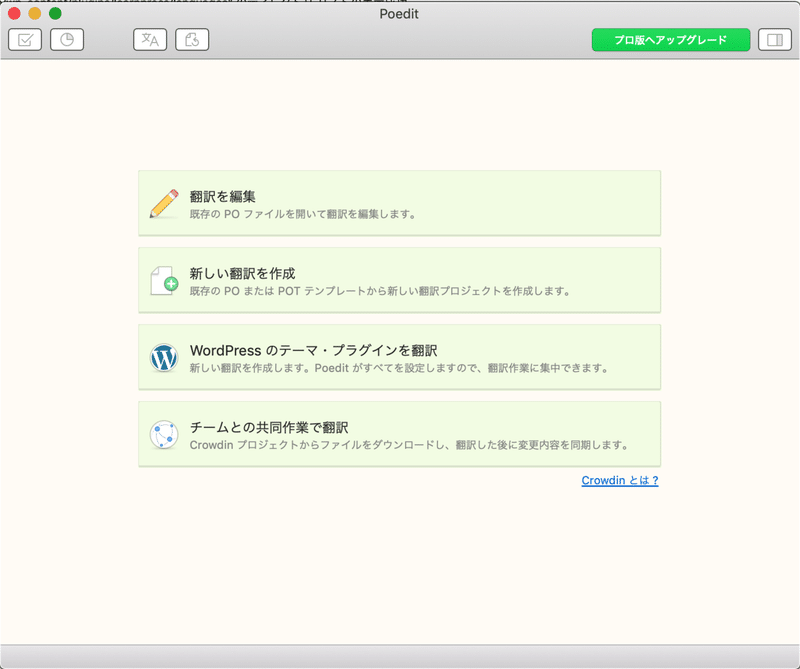Click the WordPress logo icon
Image resolution: width=800 pixels, height=669 pixels.
[164, 358]
